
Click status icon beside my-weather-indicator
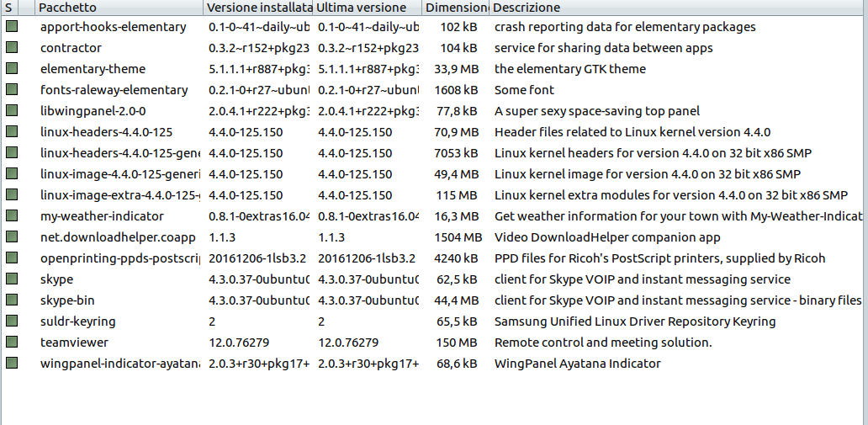click(x=12, y=215)
